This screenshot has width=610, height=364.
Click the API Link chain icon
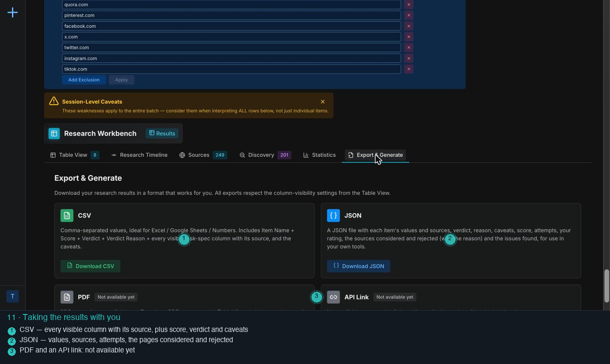pos(333,297)
